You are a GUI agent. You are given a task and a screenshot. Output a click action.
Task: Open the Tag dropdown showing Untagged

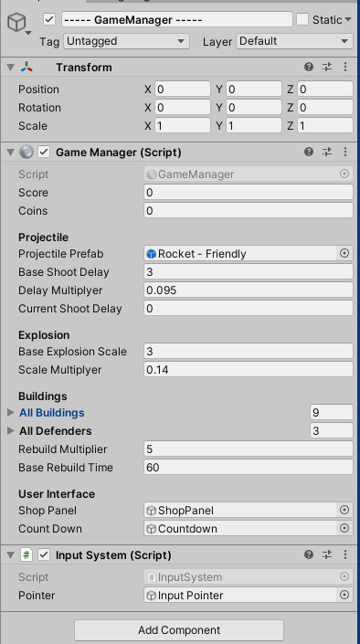tap(126, 41)
